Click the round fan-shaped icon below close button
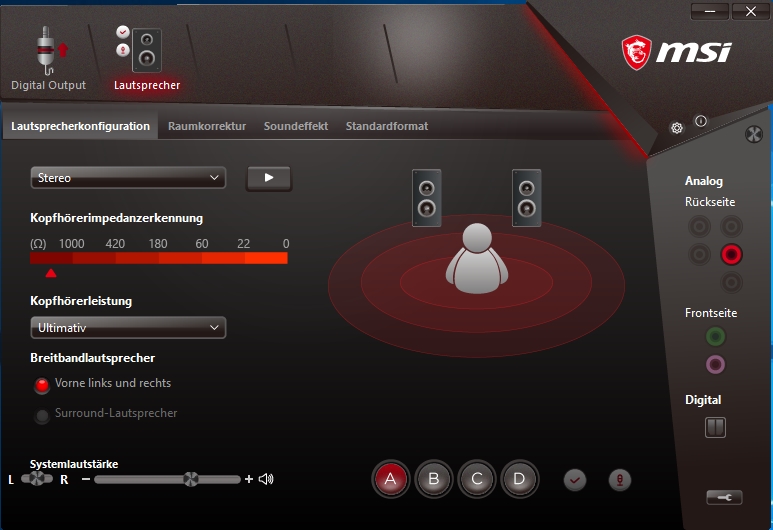Image resolution: width=773 pixels, height=530 pixels. point(754,134)
